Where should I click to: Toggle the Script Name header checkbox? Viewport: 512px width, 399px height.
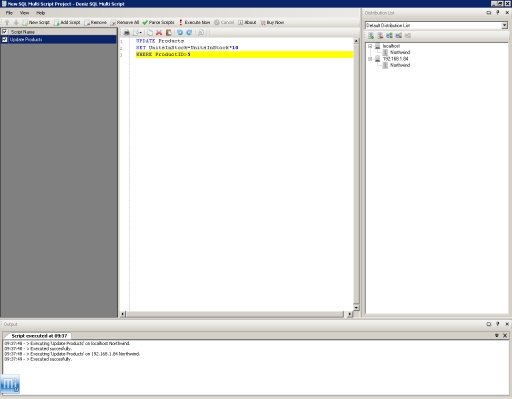(5, 32)
